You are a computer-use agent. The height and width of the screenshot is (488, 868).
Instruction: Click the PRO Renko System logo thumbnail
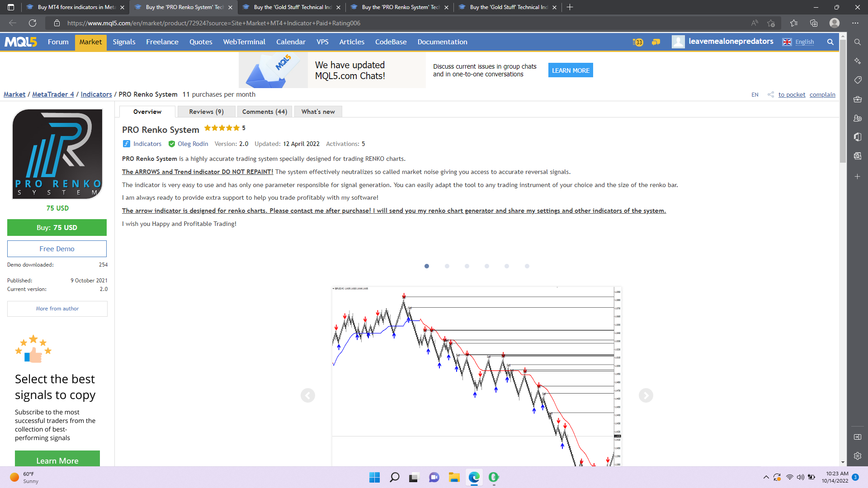57,154
